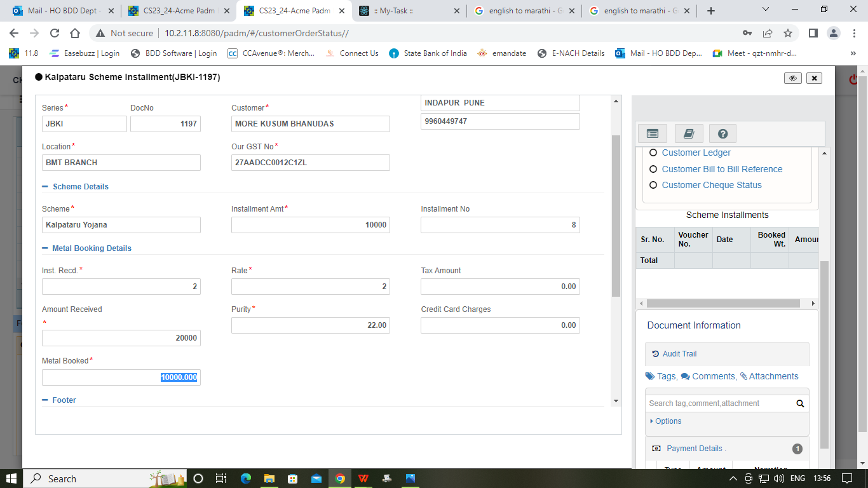Click the Search tag, comment, attachment box
868x488 pixels.
pyautogui.click(x=721, y=403)
